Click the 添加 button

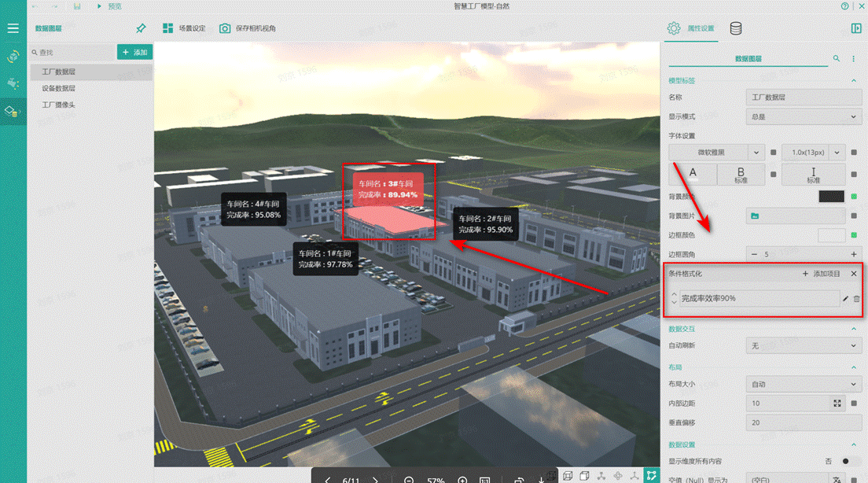[134, 52]
